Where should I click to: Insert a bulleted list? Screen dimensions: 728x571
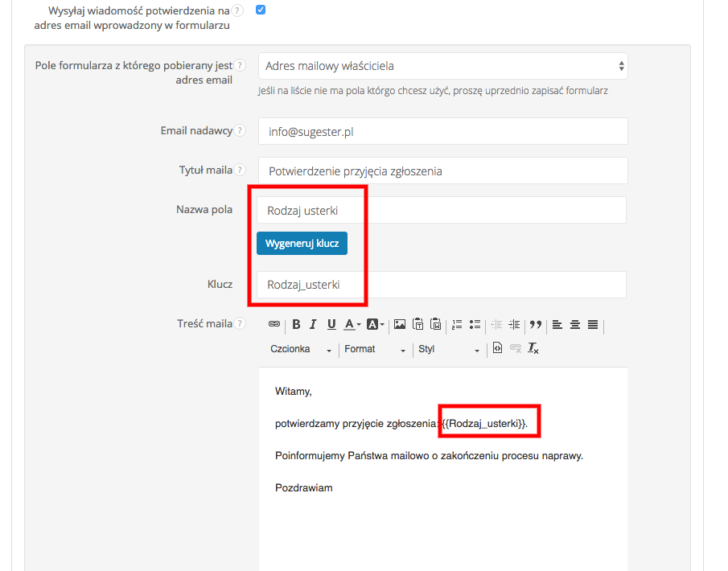click(x=475, y=324)
